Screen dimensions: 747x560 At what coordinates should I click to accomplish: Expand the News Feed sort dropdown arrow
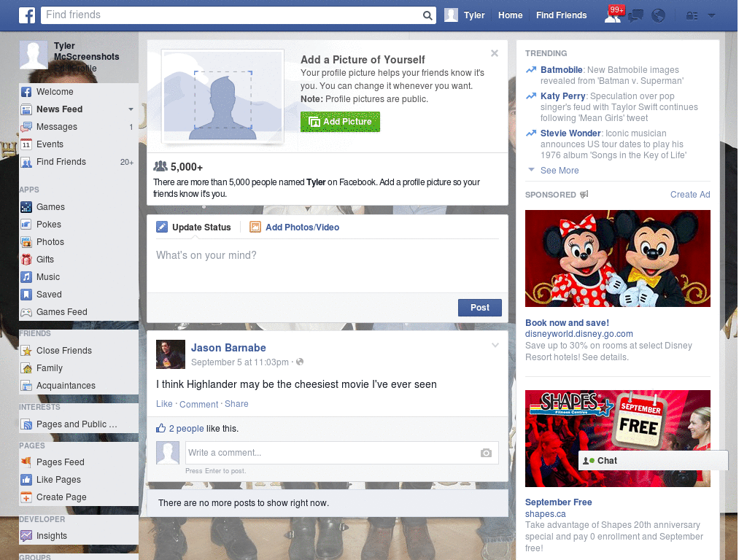(131, 109)
